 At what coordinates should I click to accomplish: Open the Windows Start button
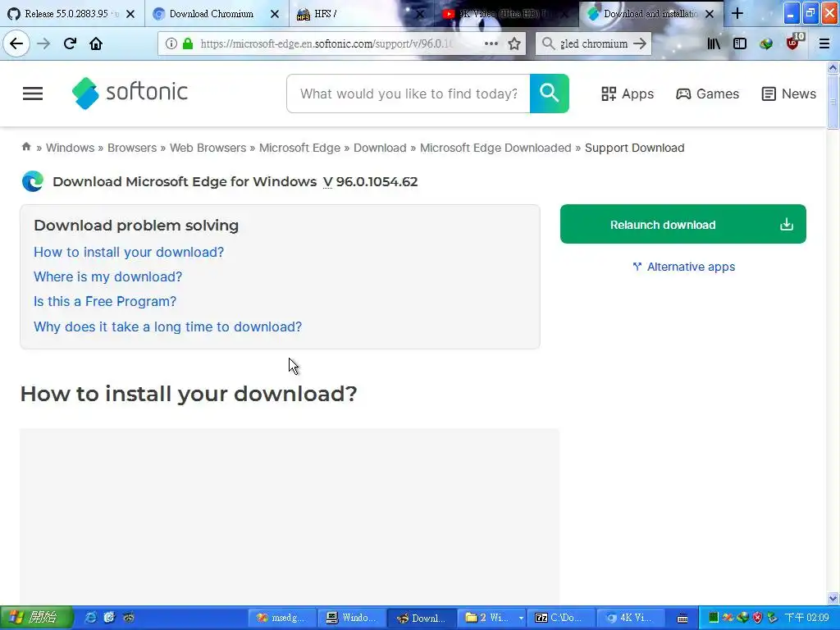tap(35, 618)
